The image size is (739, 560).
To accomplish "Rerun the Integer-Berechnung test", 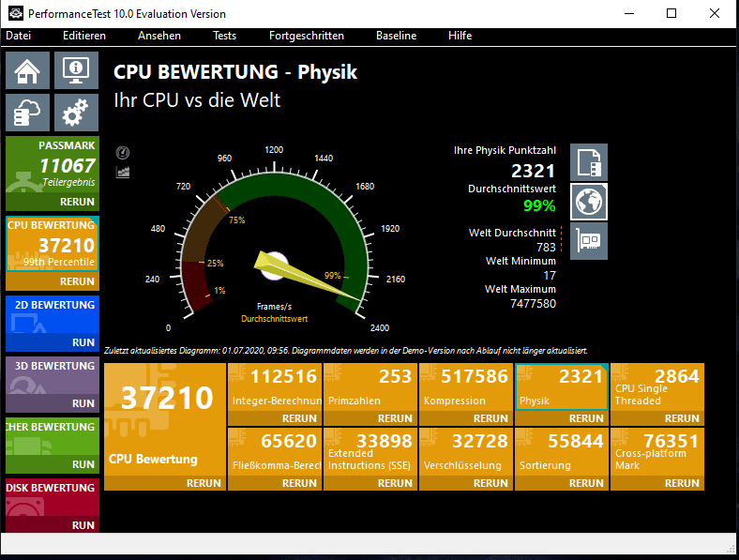I will (299, 418).
